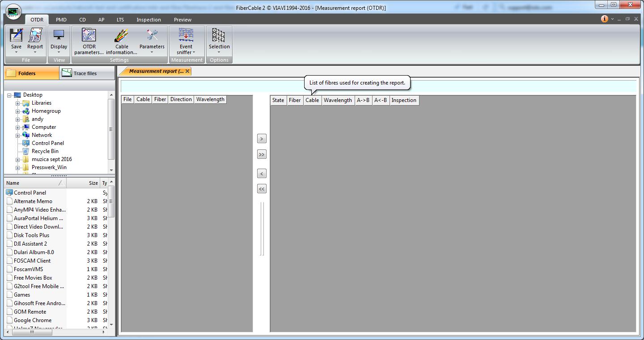Click the Parameters tools icon
Screen dimensions: 644x340
[x=152, y=35]
